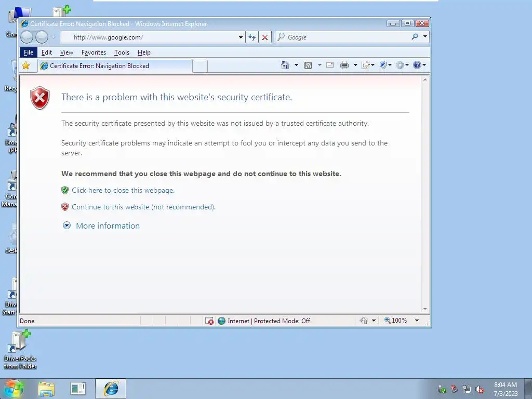This screenshot has width=532, height=399.
Task: Go back with the Back arrow button
Action: tap(27, 37)
